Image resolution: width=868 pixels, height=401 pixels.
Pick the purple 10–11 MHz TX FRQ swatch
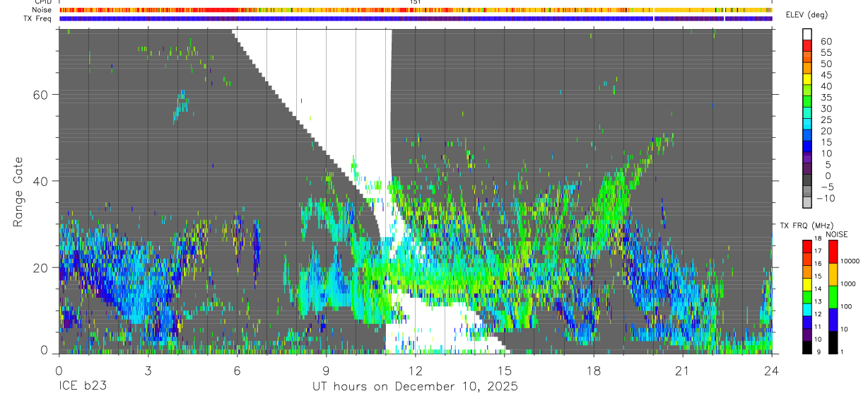tap(807, 334)
